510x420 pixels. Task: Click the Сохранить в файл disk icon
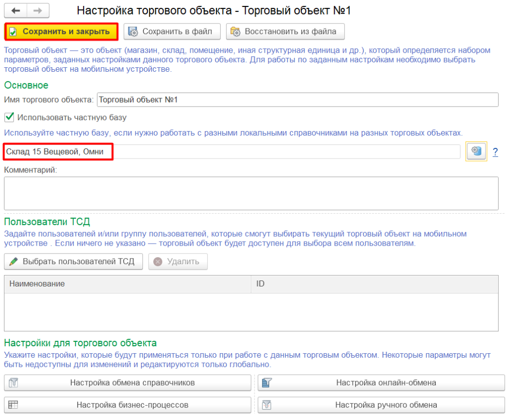pos(133,31)
